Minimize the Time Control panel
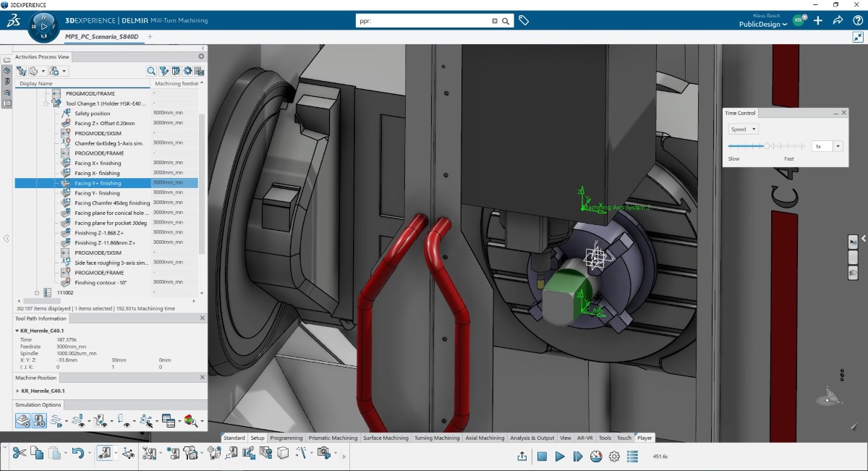Screen dimensions: 868x471 (835, 113)
